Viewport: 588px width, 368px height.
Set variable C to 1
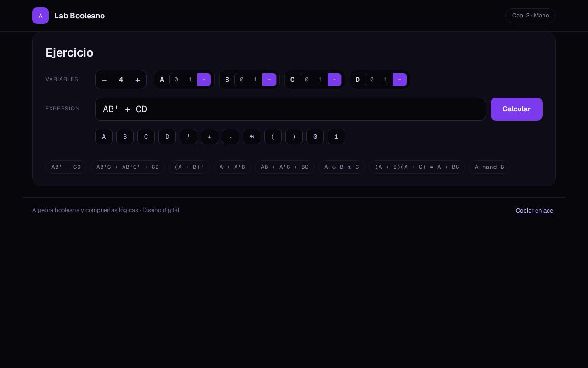[x=321, y=80]
